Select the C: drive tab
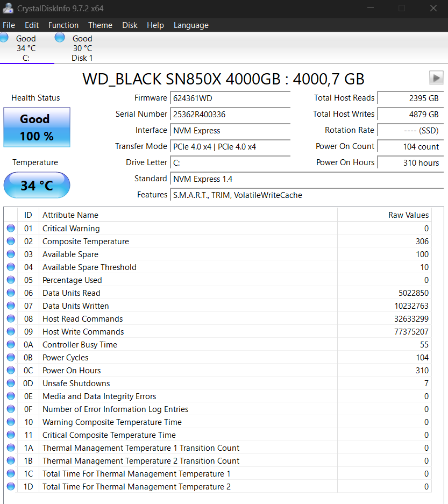Viewport: 448px width, 504px height. pyautogui.click(x=26, y=48)
